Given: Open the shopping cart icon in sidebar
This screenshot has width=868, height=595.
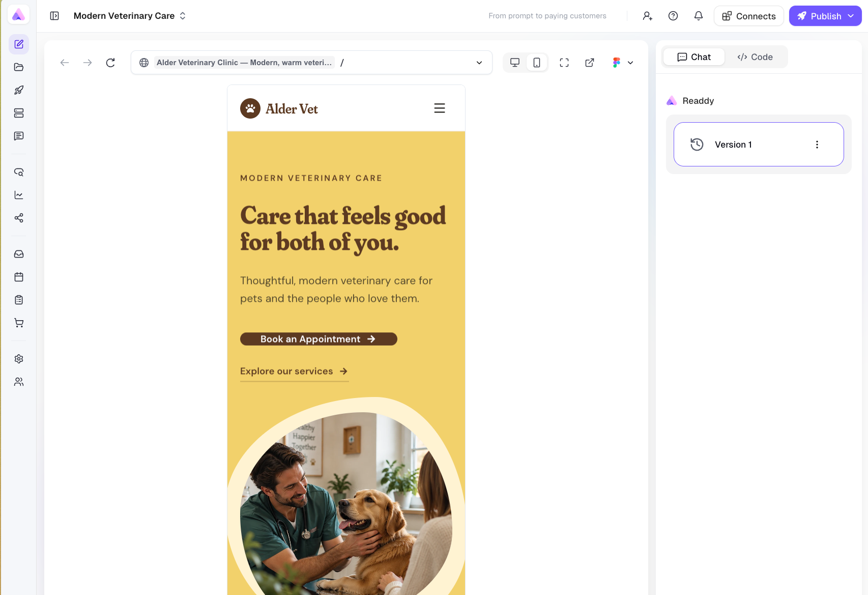Looking at the screenshot, I should coord(19,323).
